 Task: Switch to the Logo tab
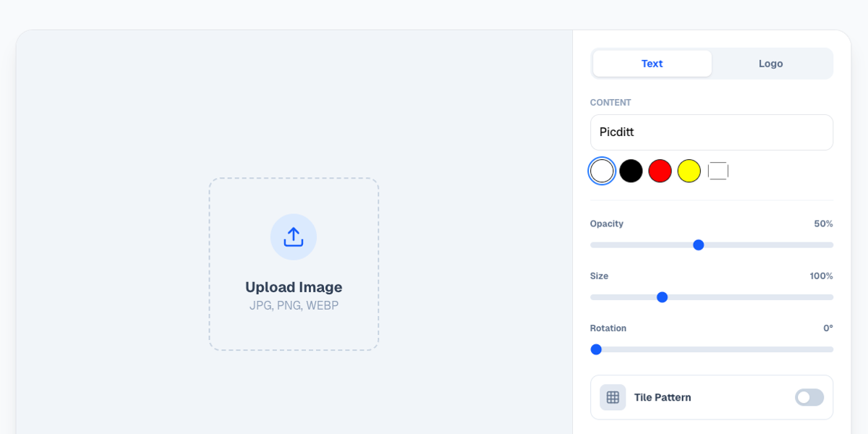[770, 64]
